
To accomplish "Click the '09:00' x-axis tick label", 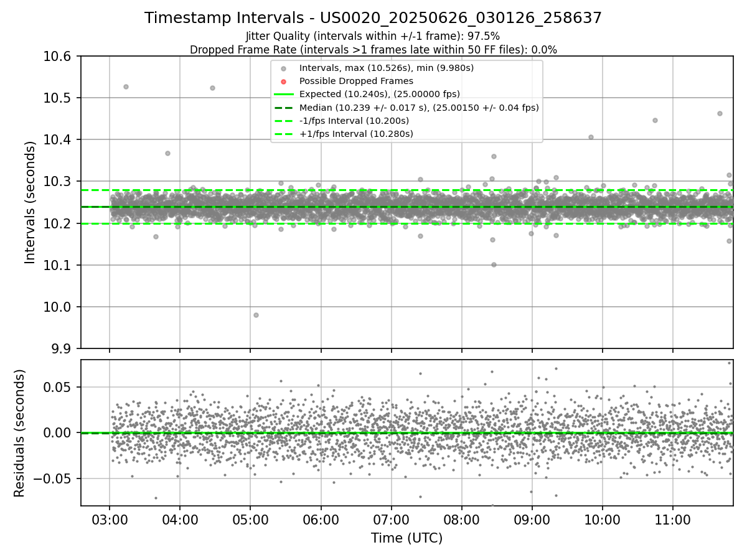I will point(532,520).
